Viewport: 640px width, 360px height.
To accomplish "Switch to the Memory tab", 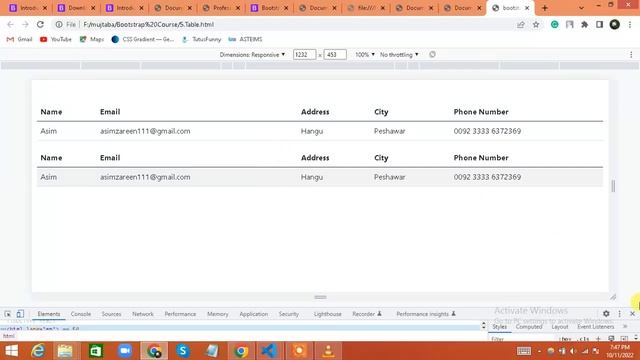I will (218, 314).
